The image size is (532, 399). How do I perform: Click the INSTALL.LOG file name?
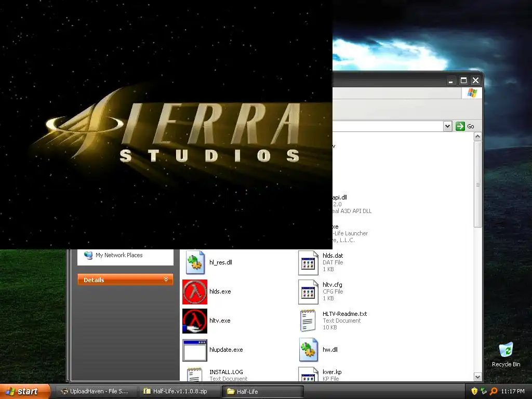226,372
